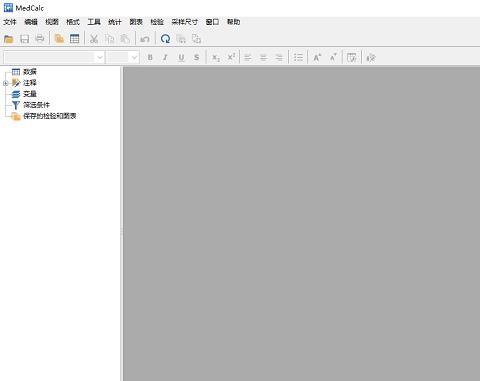
Task: Toggle Underline formatting button
Action: 181,58
